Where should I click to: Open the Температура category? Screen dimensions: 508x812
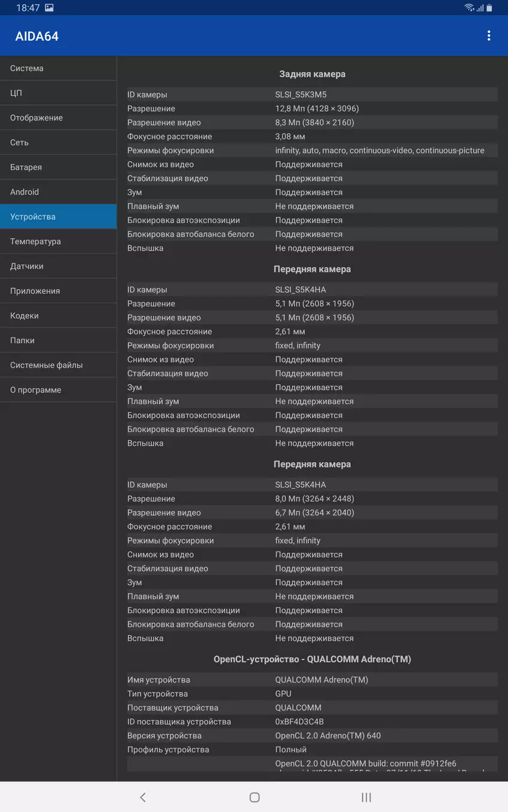pos(58,241)
